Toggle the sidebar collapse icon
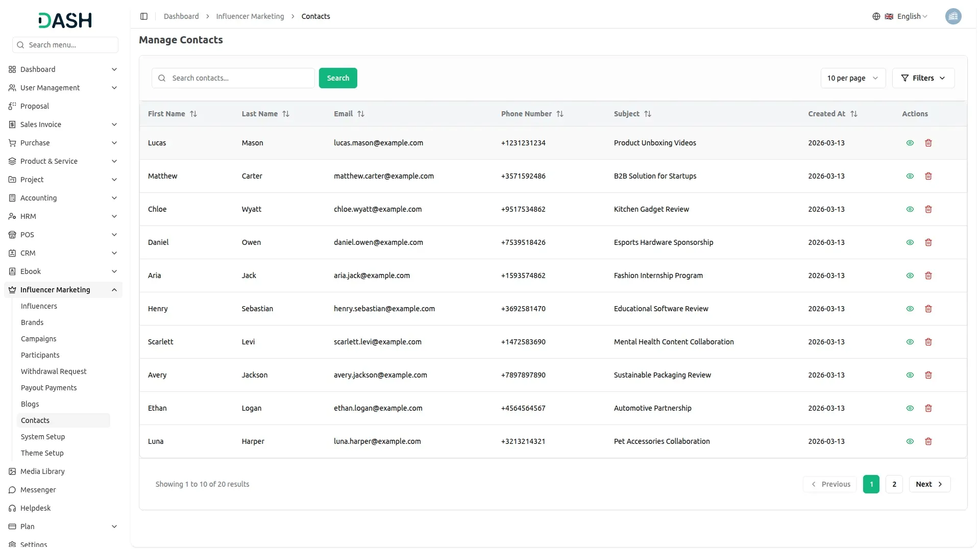Image resolution: width=980 pixels, height=551 pixels. [x=144, y=16]
